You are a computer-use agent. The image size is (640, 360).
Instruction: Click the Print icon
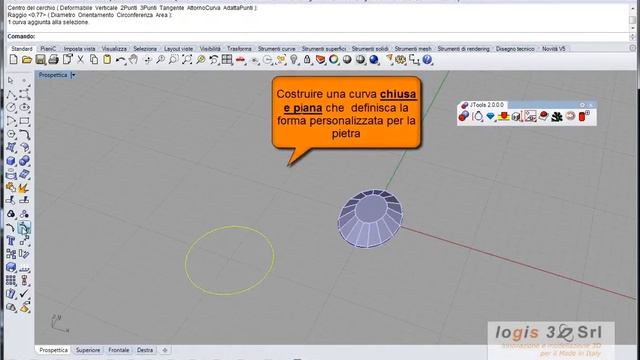tap(53, 60)
